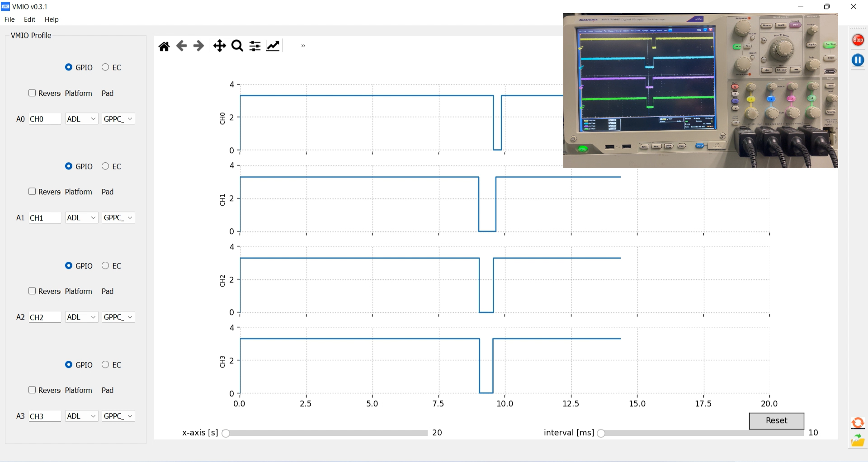868x462 pixels.
Task: Click the A0 channel label
Action: 20,119
